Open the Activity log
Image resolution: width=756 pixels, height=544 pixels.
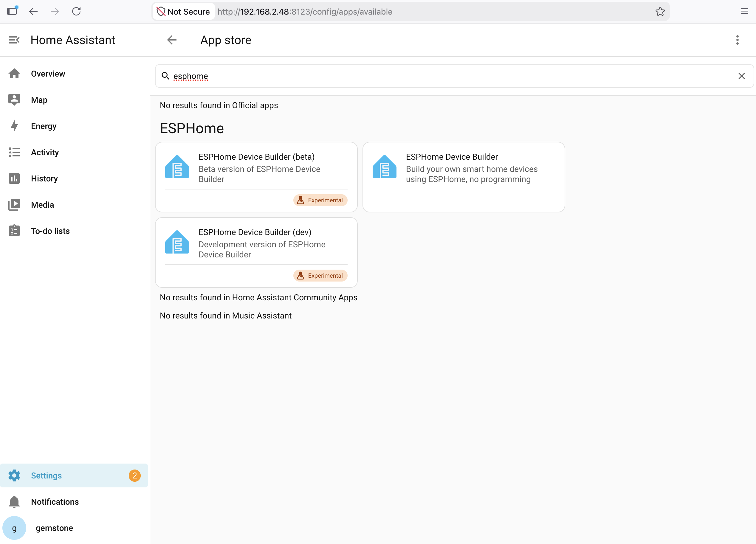click(x=74, y=152)
